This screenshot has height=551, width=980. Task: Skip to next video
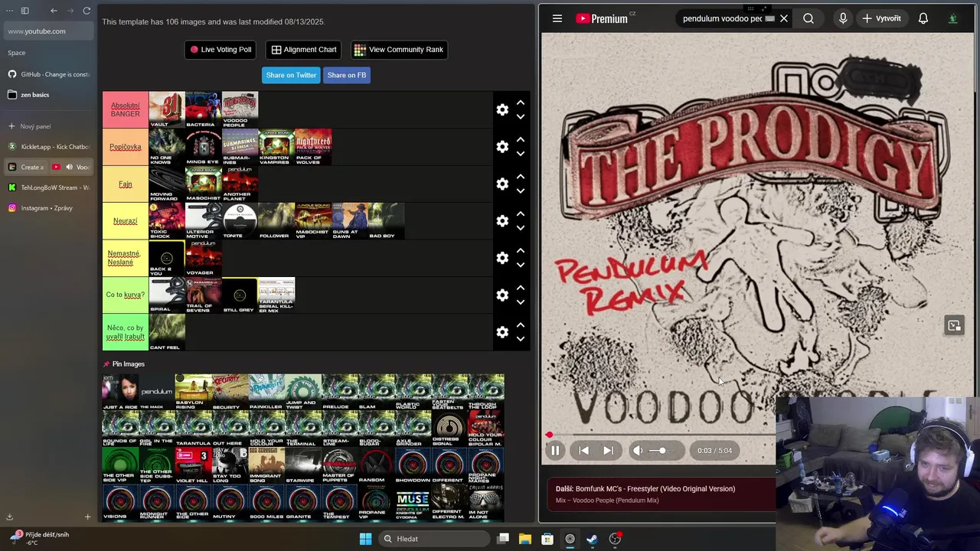click(608, 451)
